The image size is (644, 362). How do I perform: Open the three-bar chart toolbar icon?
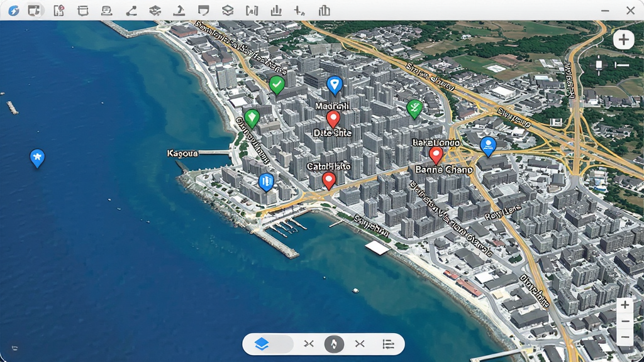[x=276, y=11]
